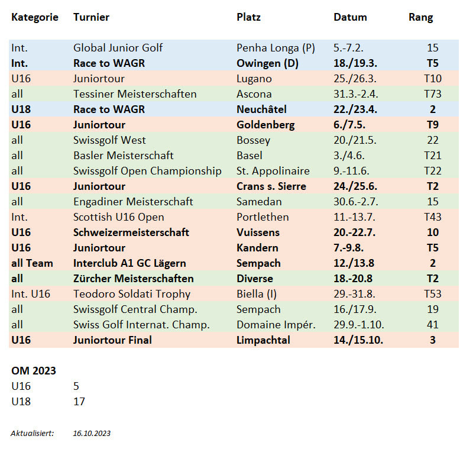Select the Owingen (D) location cell
This screenshot has height=449, width=476.
tap(267, 63)
